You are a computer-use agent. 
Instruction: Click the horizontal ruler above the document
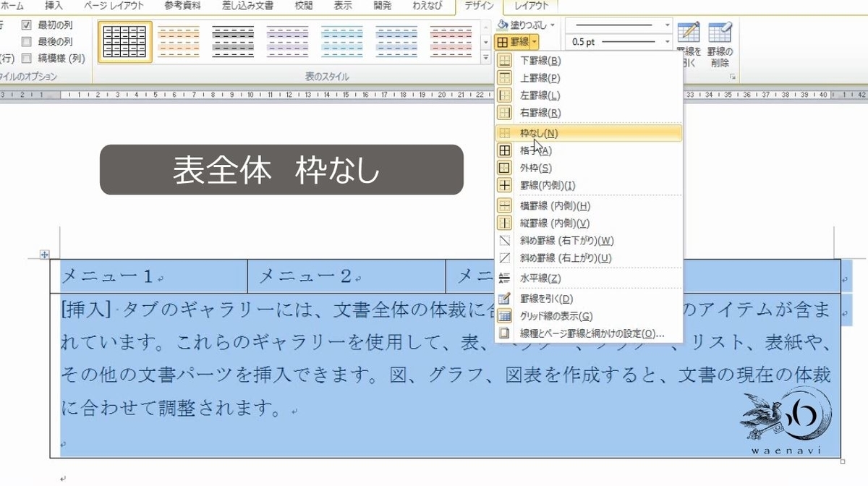coord(434,94)
